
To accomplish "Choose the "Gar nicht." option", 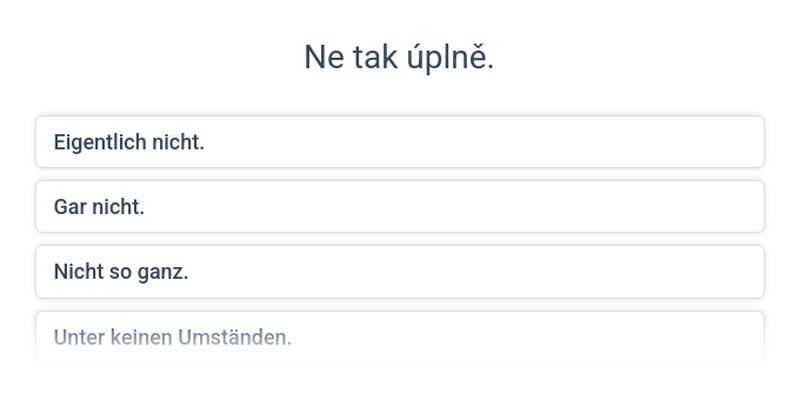I will coord(400,207).
